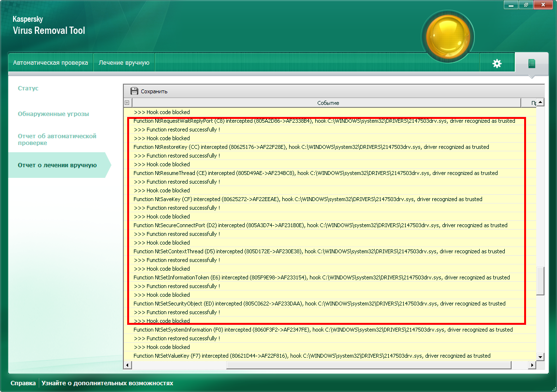Click the yellow status orb indicator
Viewport: 557px width, 392px height.
pyautogui.click(x=448, y=37)
